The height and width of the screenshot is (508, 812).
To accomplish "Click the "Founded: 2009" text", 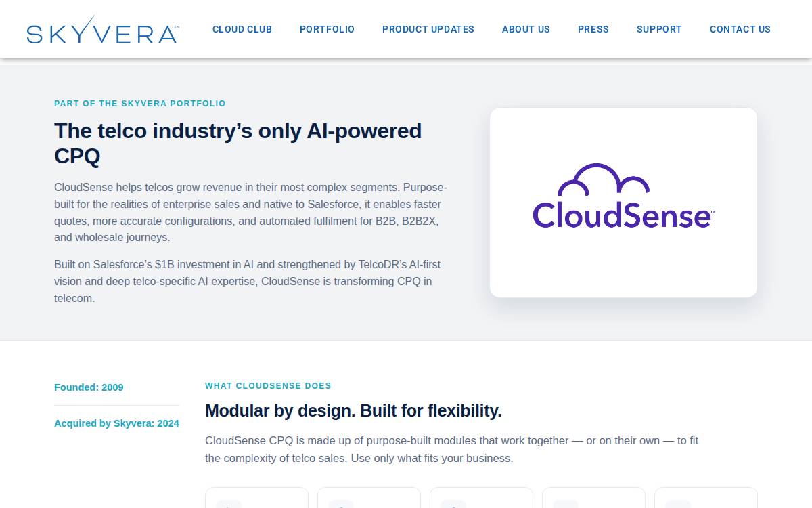I will (89, 387).
